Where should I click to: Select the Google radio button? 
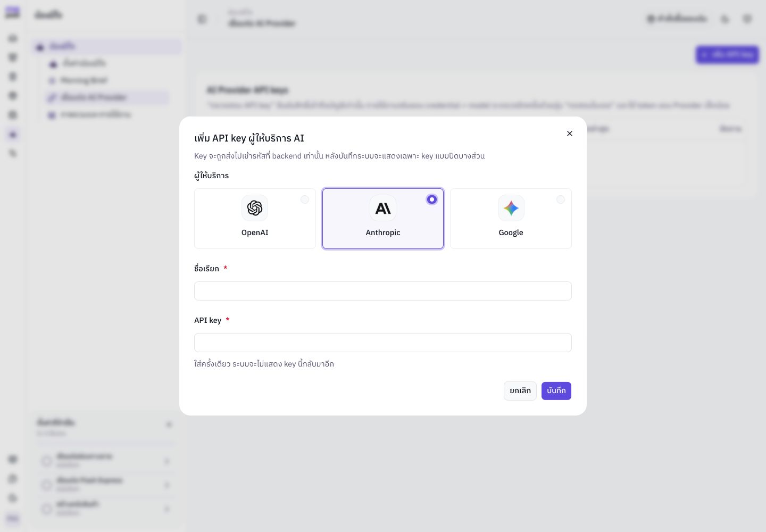pos(561,199)
